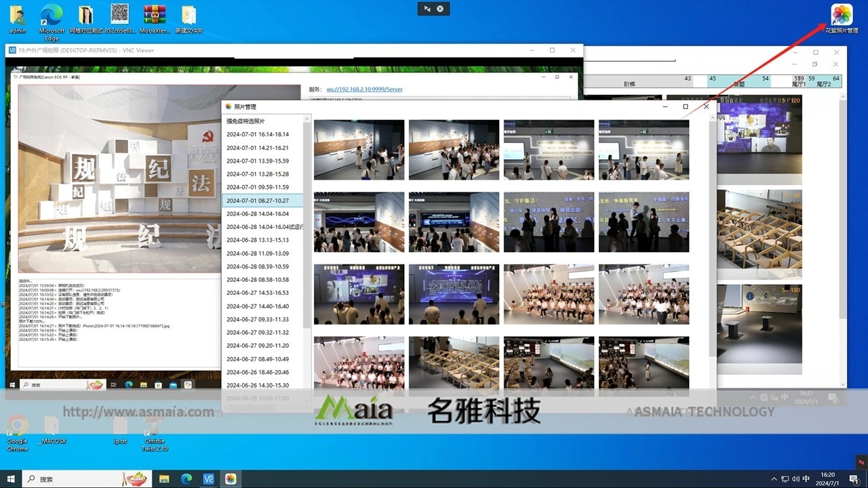Select session 2024-06-27 09.32-11.32
The height and width of the screenshot is (488, 868).
262,333
